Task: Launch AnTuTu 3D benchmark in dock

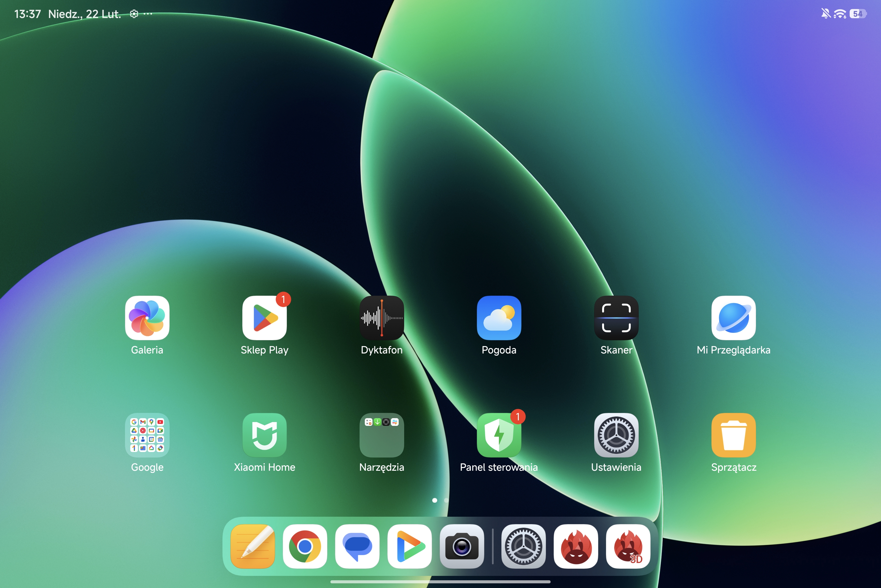Action: pyautogui.click(x=628, y=546)
